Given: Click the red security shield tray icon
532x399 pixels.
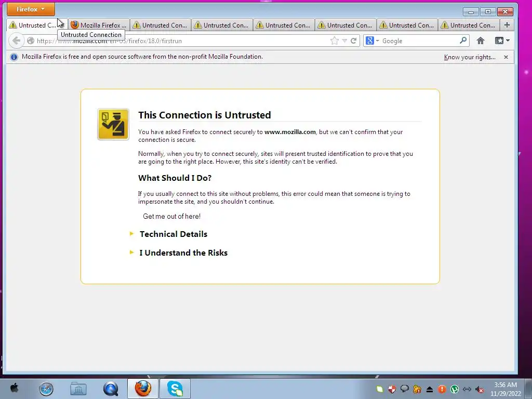Looking at the screenshot, I should (x=392, y=389).
